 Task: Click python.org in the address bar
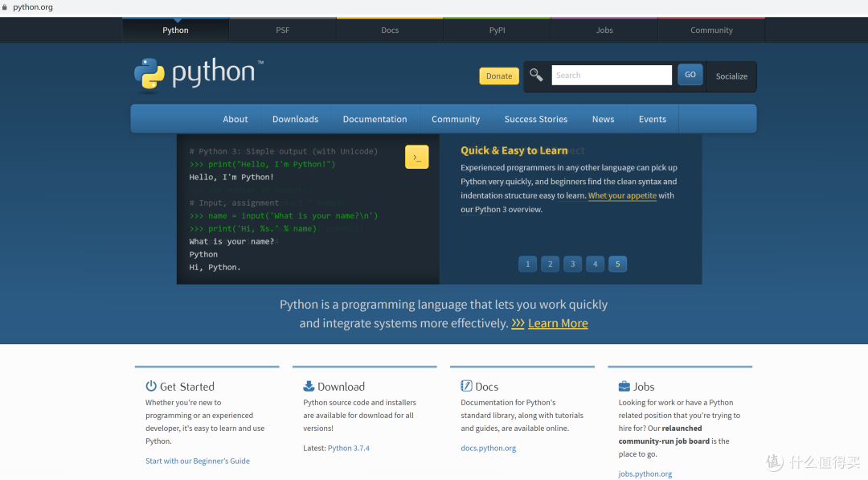(x=33, y=7)
